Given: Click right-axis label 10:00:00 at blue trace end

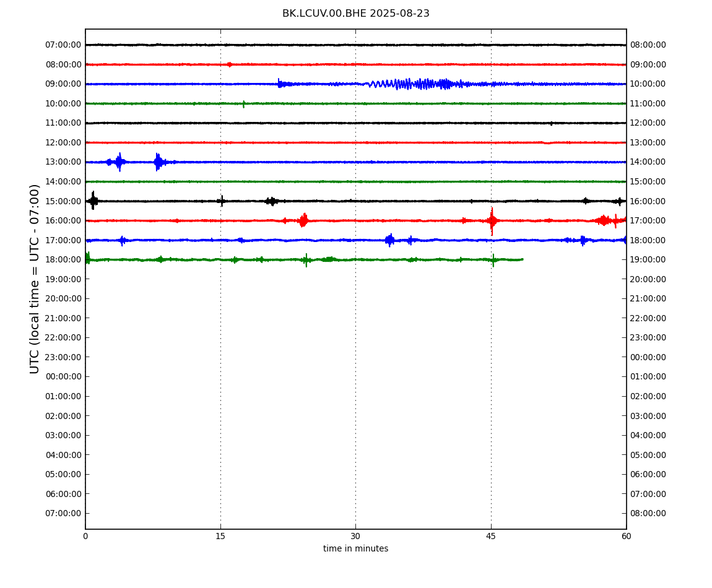Looking at the screenshot, I should coord(648,84).
